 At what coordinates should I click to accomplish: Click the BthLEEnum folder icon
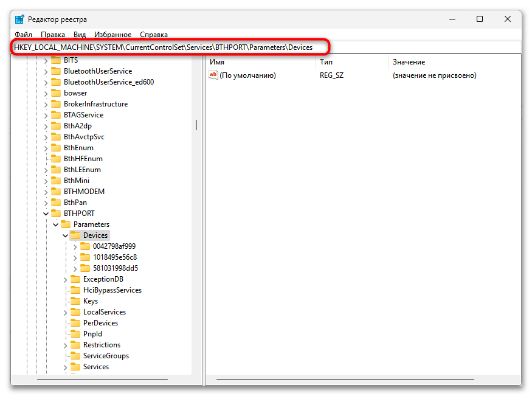pyautogui.click(x=56, y=170)
